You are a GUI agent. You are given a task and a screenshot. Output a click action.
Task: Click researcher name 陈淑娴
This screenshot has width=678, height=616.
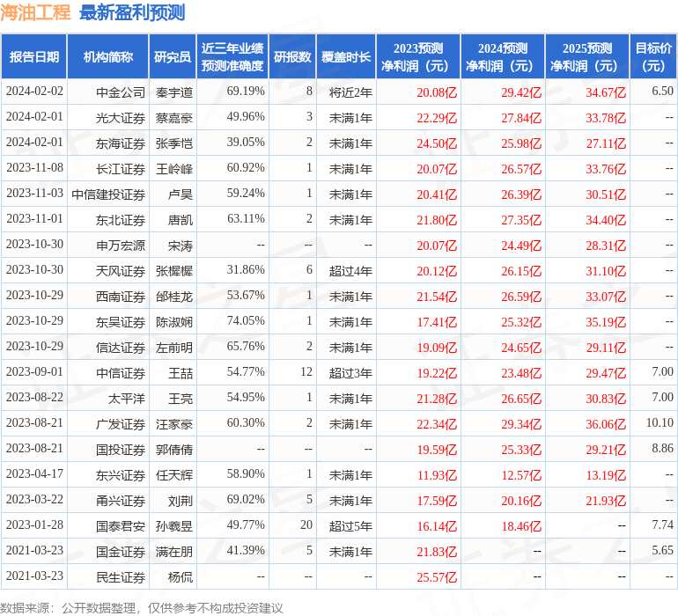point(173,321)
